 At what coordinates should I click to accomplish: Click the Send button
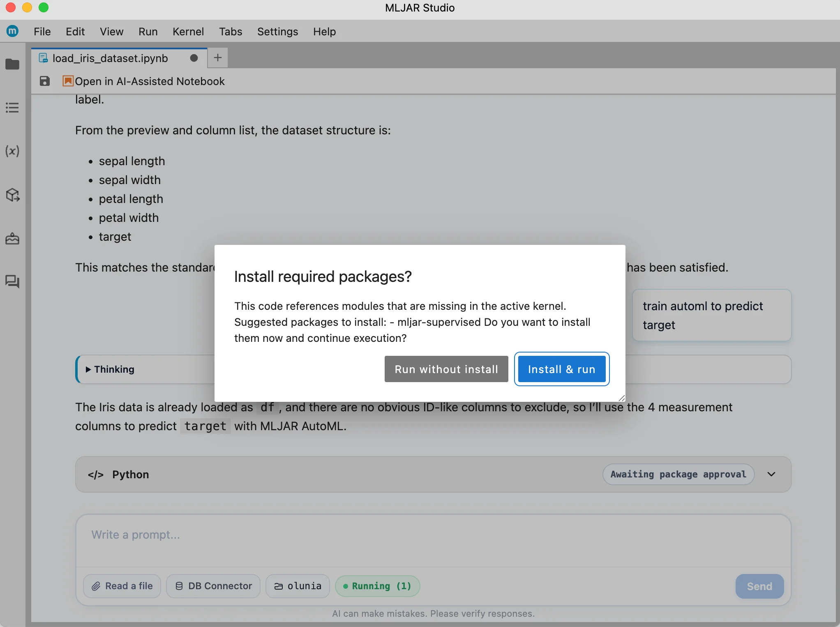click(x=759, y=586)
